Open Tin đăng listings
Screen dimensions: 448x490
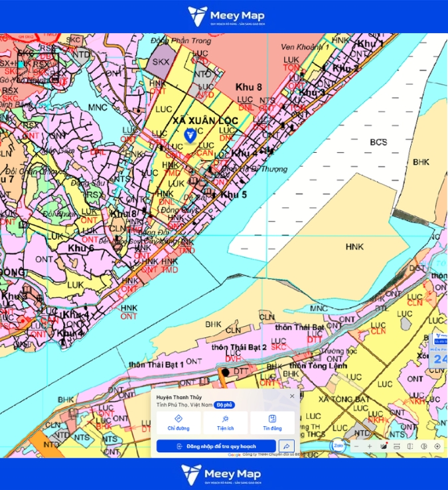[272, 422]
